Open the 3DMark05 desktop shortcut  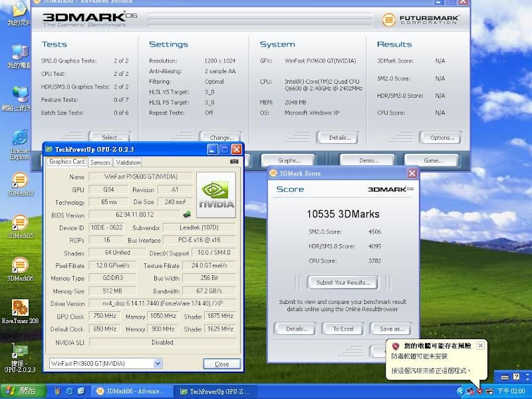coord(20,223)
